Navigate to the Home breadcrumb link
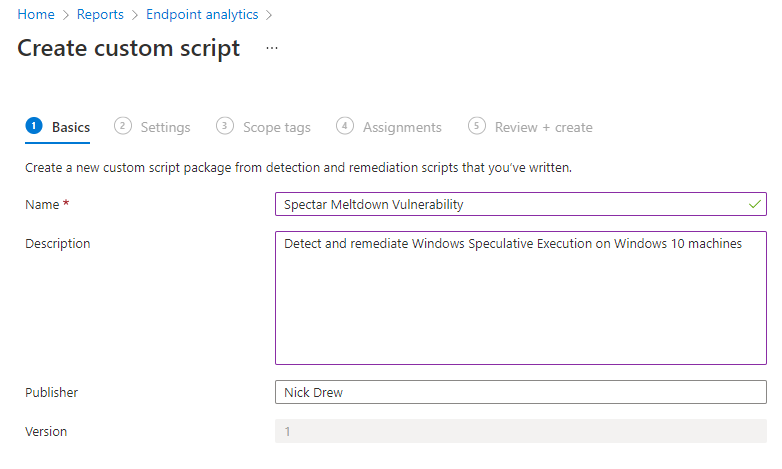782x469 pixels. 36,14
